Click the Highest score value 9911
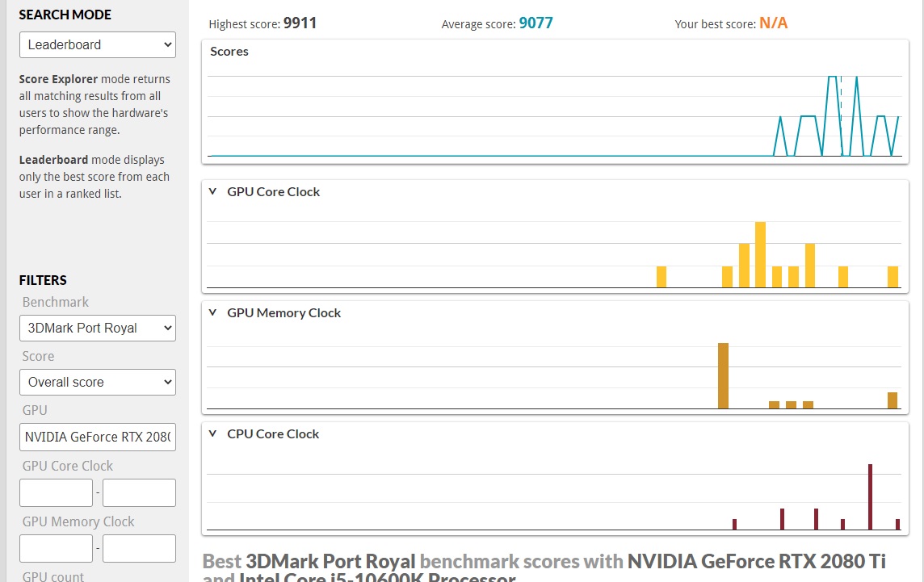The width and height of the screenshot is (924, 582). coord(300,23)
